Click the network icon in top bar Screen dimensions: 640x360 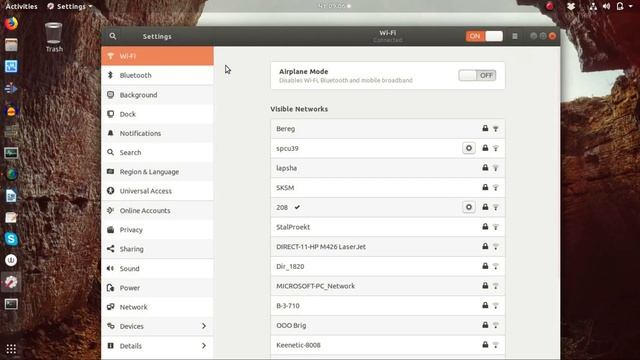(x=593, y=6)
